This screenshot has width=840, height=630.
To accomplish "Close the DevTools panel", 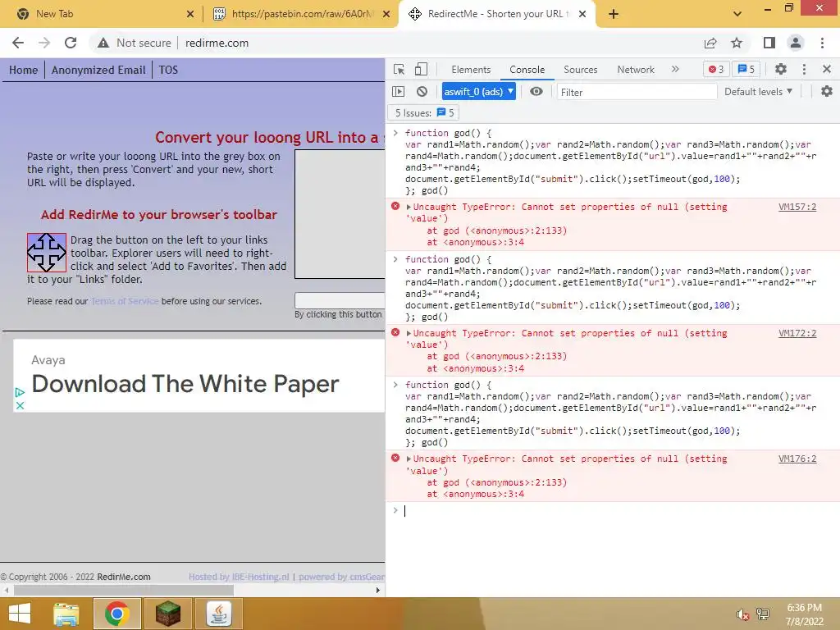I will click(x=827, y=69).
